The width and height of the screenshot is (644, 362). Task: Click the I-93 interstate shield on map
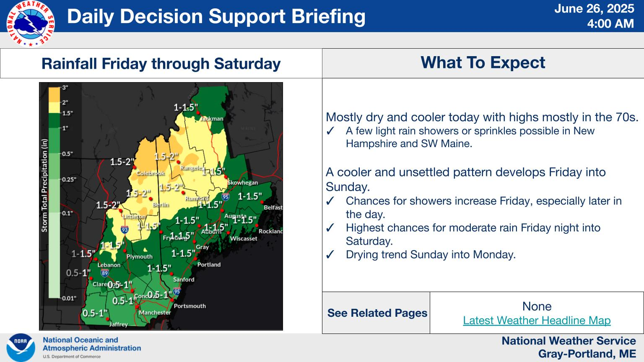(125, 229)
